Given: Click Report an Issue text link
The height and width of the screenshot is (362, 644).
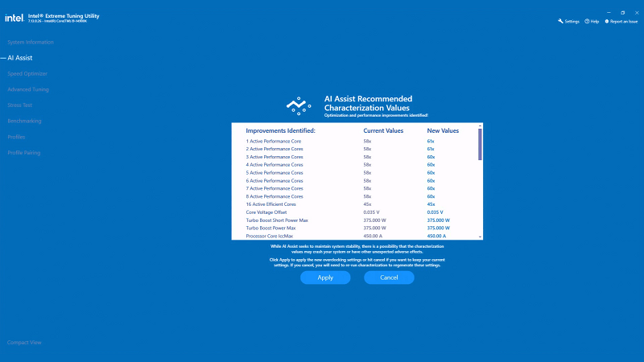Looking at the screenshot, I should 624,22.
